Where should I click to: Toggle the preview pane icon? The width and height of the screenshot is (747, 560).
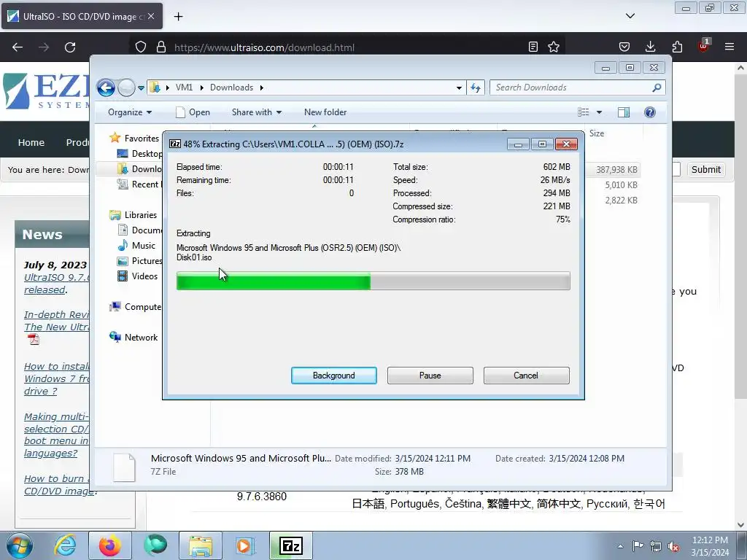pos(624,112)
